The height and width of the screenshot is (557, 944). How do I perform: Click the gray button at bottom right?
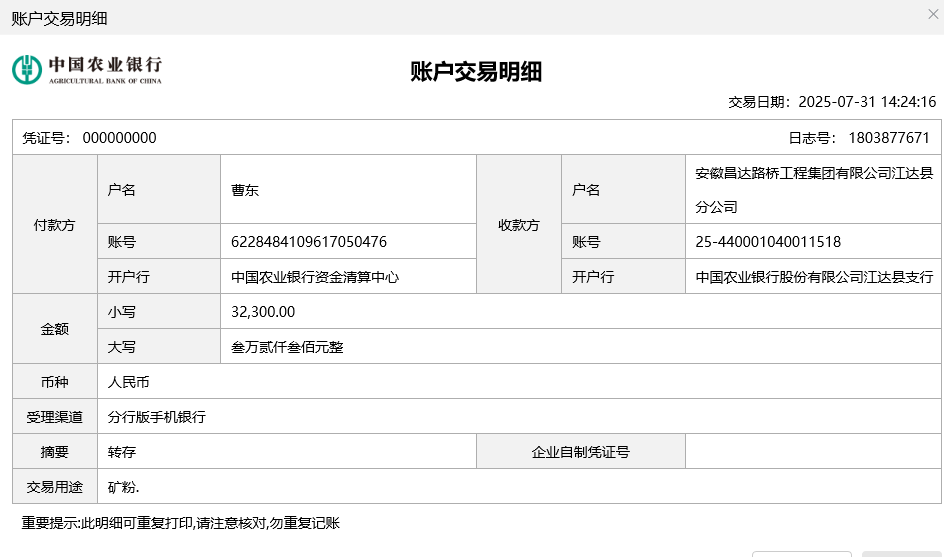(900, 553)
